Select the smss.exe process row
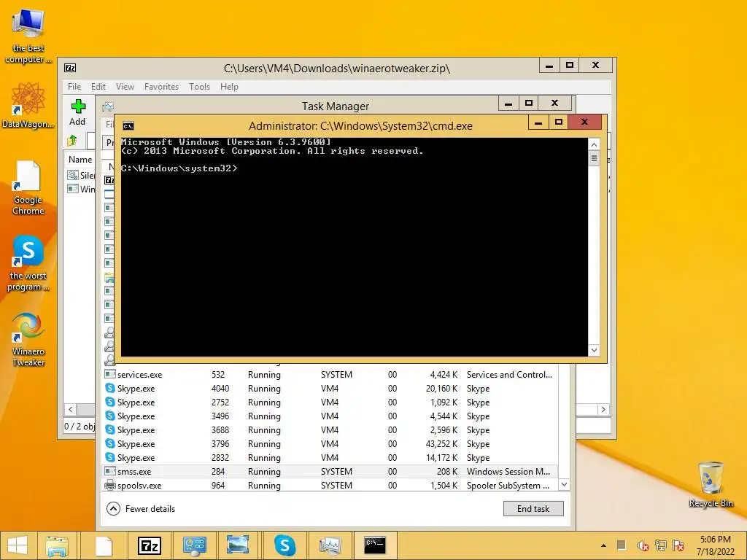Viewport: 747px width, 560px height. (x=329, y=472)
